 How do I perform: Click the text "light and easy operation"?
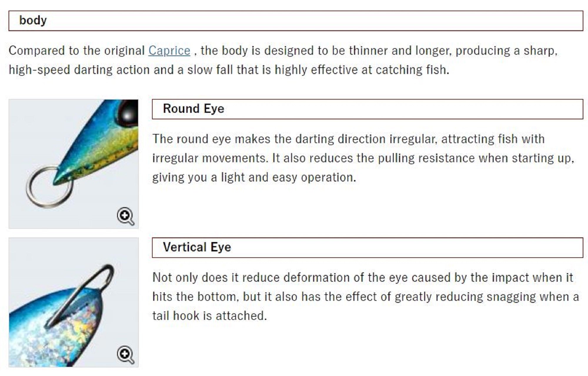288,177
